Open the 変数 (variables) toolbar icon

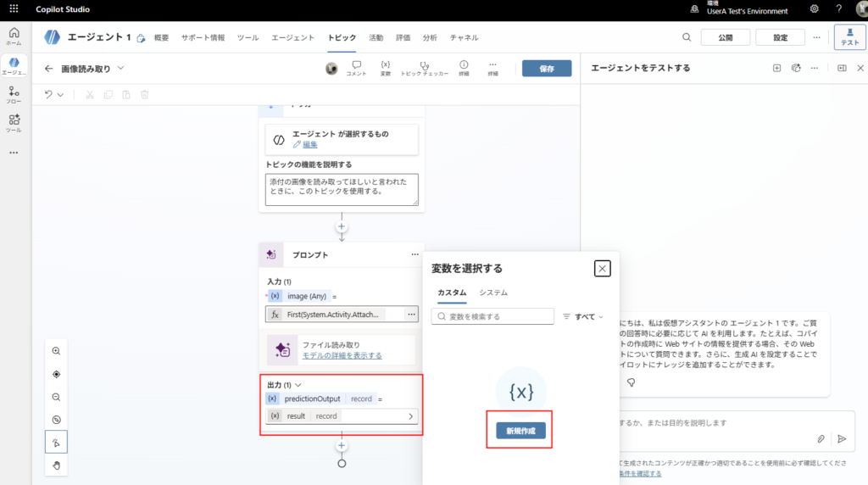(x=385, y=68)
